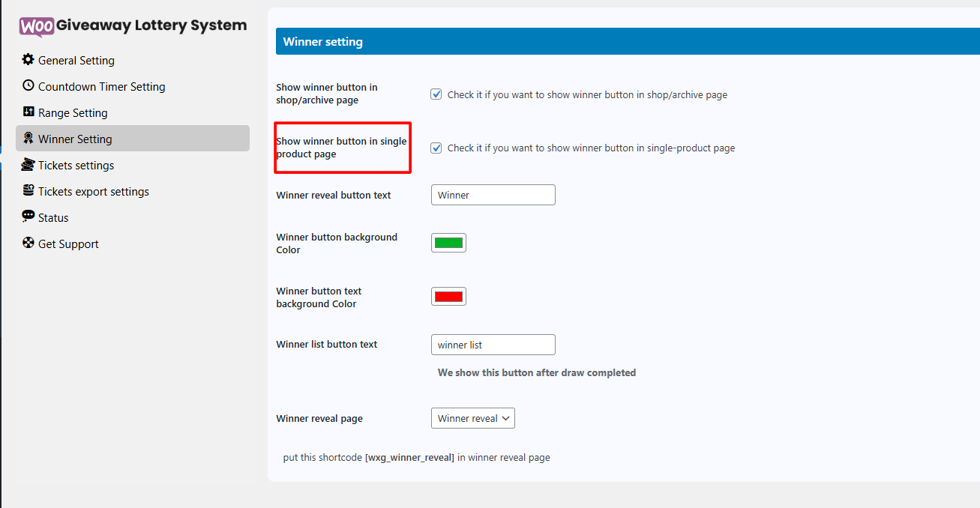The width and height of the screenshot is (980, 508).
Task: Click the award ribbon Winner Setting icon
Action: pyautogui.click(x=28, y=139)
